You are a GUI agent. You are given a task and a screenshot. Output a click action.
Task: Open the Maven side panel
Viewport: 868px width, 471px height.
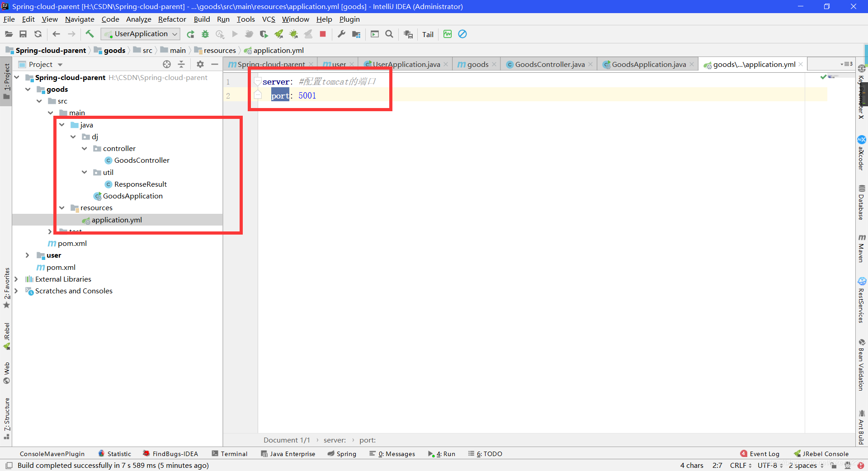click(x=862, y=249)
